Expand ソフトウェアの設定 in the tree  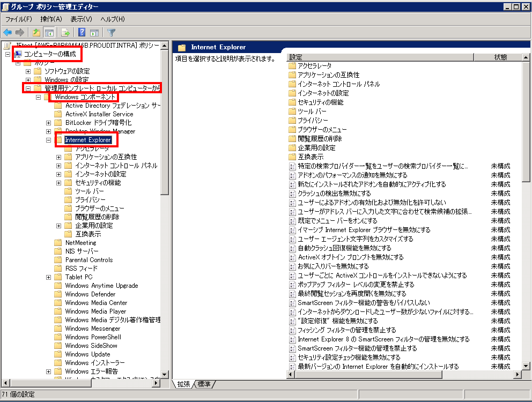[x=28, y=71]
